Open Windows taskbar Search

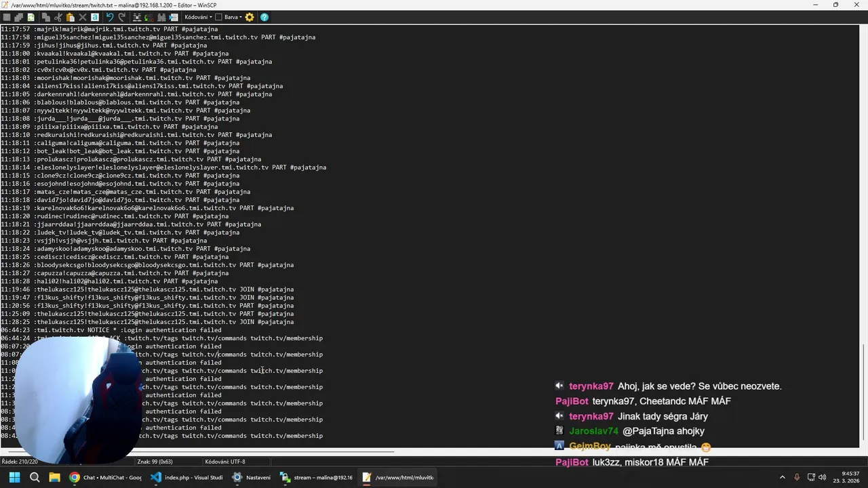coord(35,477)
